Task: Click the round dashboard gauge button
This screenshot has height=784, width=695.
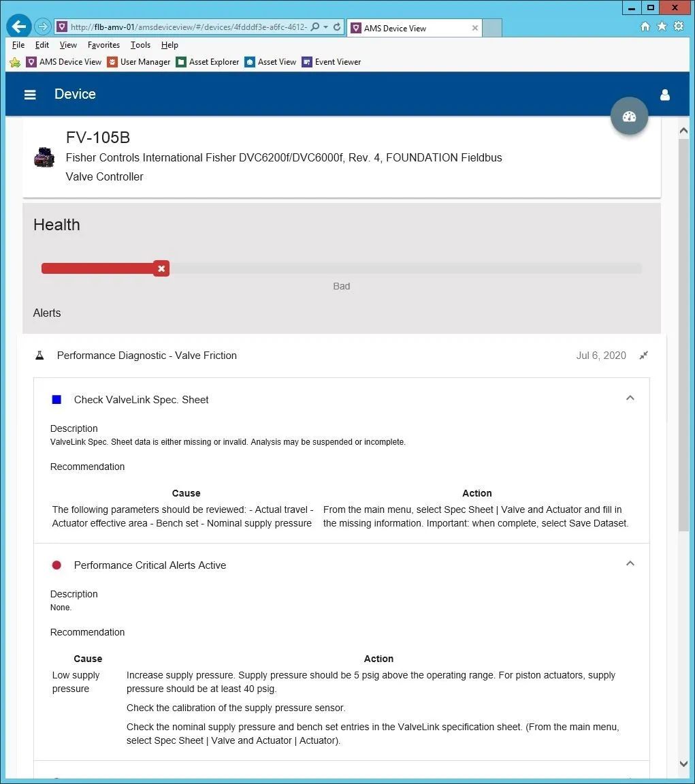Action: pyautogui.click(x=629, y=116)
